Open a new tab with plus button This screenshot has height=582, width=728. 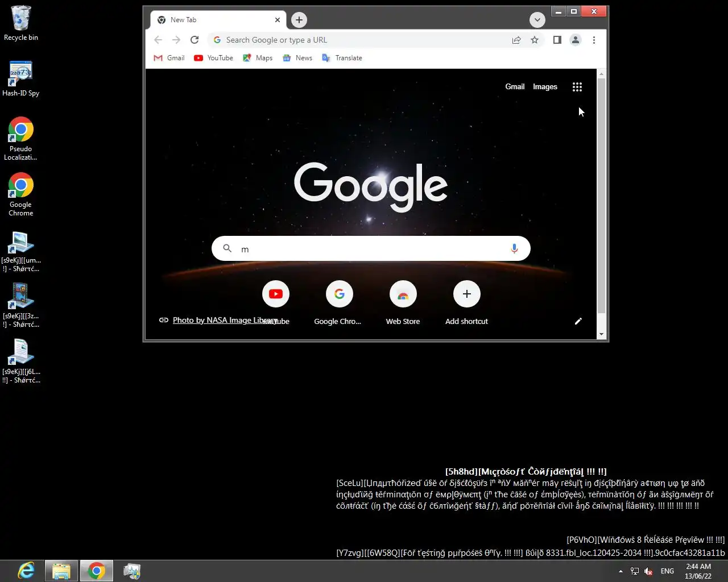pyautogui.click(x=299, y=20)
